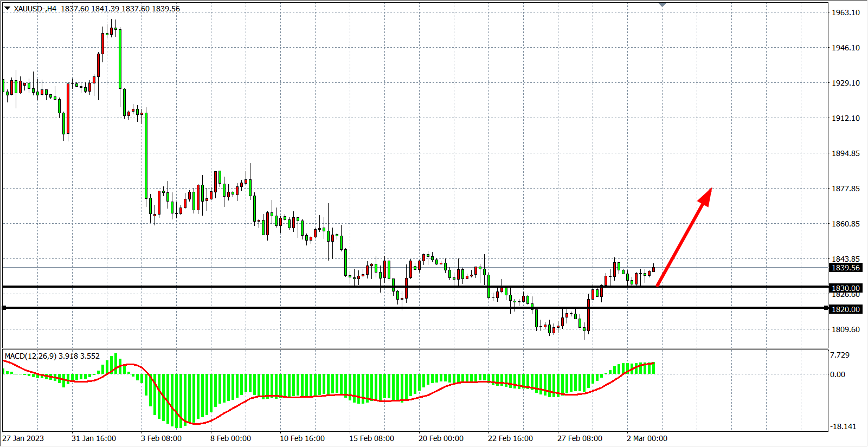The height and width of the screenshot is (447, 868).
Task: Open the dropdown triangle beside XAUUSD title
Action: 7,8
